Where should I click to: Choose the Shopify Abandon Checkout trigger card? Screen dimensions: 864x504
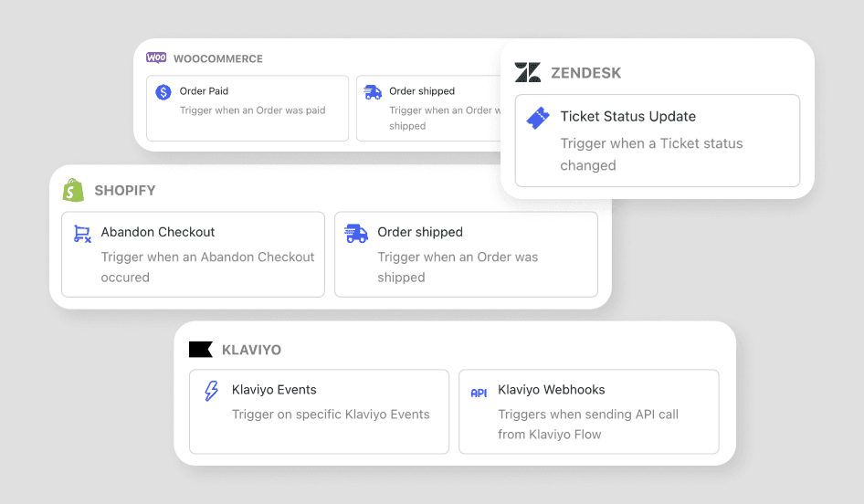[x=193, y=255]
